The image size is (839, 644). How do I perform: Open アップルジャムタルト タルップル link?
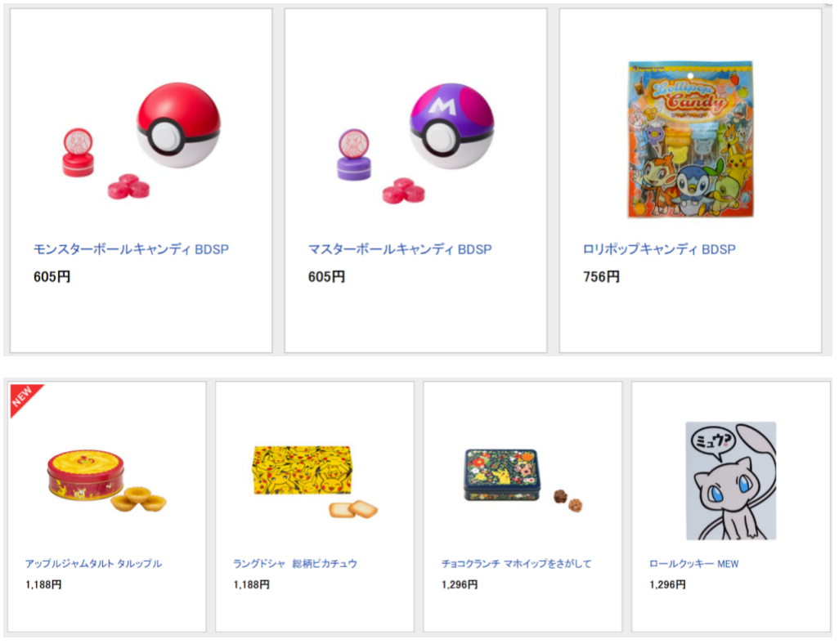click(93, 564)
